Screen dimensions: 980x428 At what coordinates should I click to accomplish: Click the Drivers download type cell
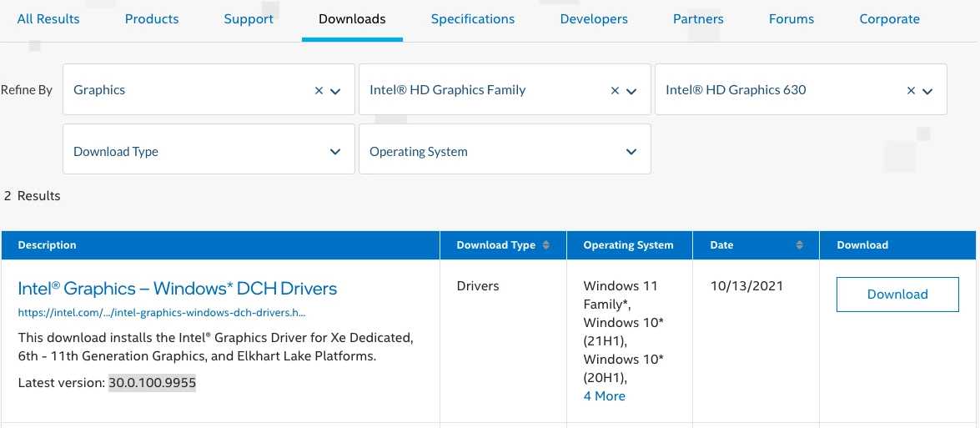tap(478, 286)
